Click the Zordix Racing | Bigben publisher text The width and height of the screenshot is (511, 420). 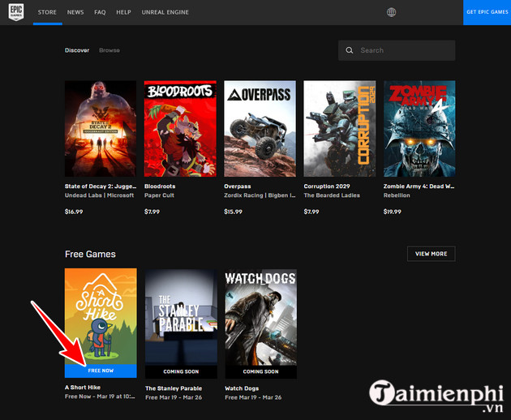(x=260, y=195)
